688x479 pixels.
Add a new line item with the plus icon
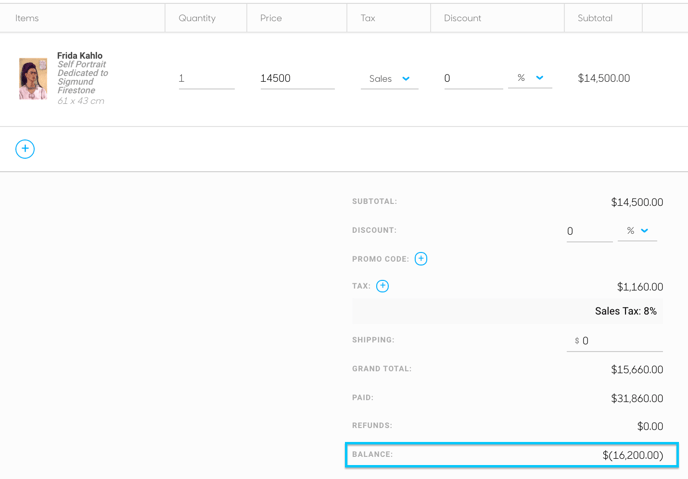coord(25,149)
